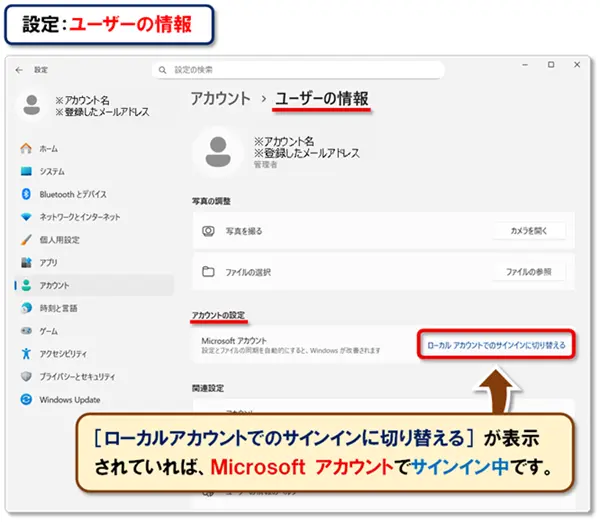This screenshot has height=522, width=600.
Task: Close the Settings window
Action: (x=577, y=65)
